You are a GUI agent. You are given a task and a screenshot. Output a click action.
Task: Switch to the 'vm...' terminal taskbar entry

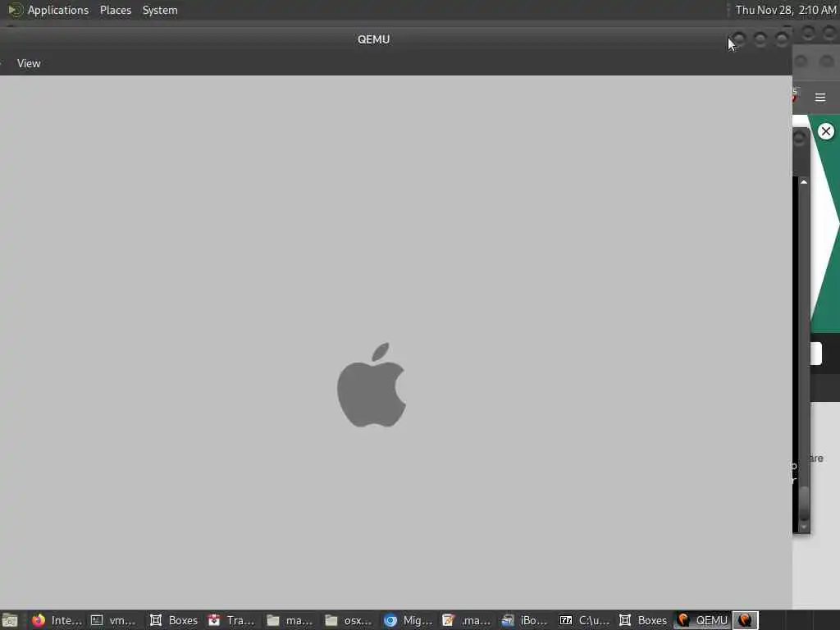(113, 620)
